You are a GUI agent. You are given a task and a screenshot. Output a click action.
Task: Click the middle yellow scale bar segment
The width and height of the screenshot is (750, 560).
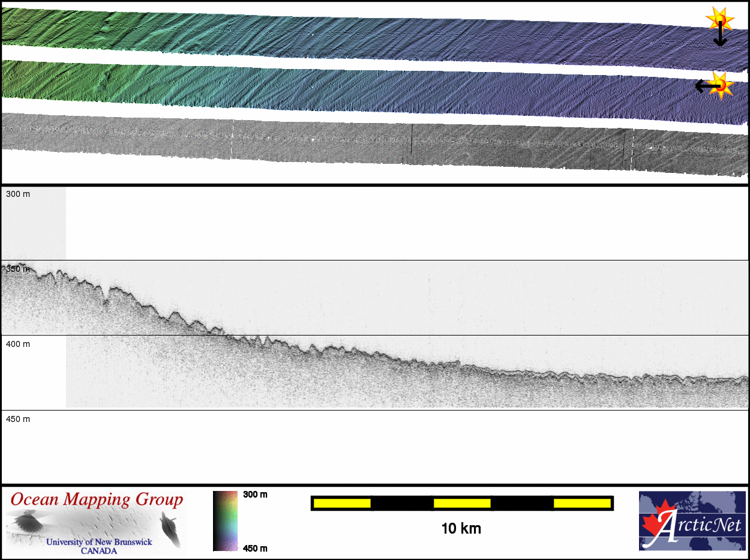[461, 503]
